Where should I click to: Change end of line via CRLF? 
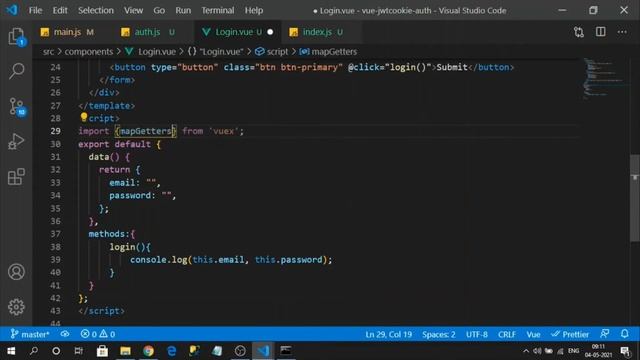tap(507, 334)
